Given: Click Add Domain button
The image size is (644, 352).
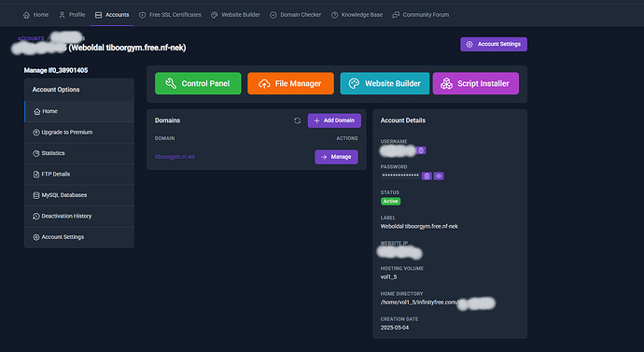Looking at the screenshot, I should 334,120.
